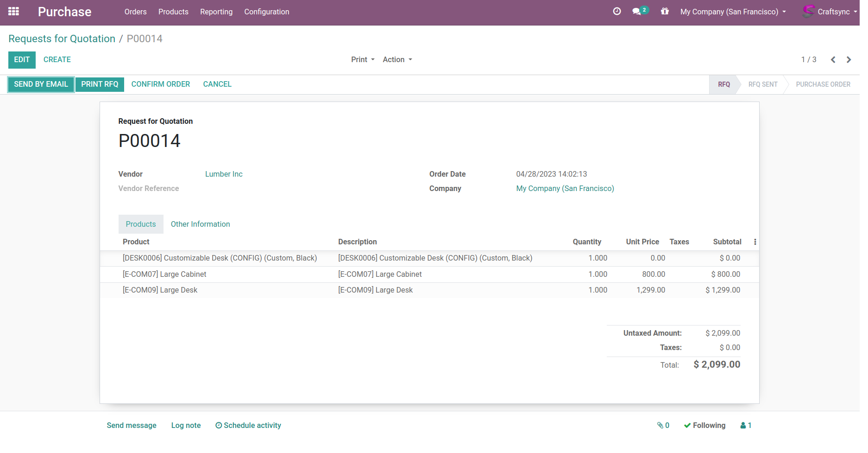The image size is (868, 453).
Task: Open the followers person icon count
Action: tap(746, 425)
